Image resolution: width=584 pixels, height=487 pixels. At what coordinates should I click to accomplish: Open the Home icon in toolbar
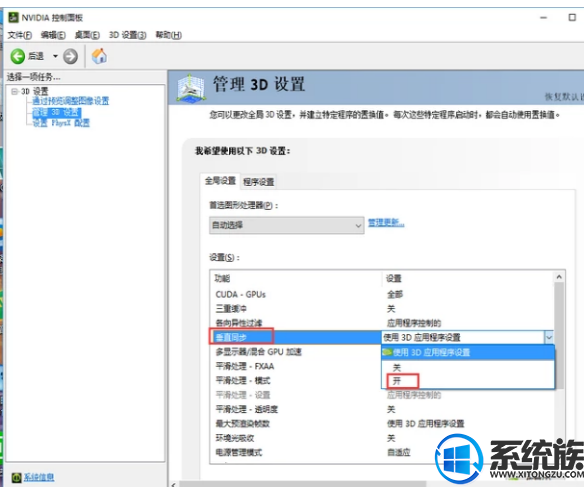[x=99, y=56]
